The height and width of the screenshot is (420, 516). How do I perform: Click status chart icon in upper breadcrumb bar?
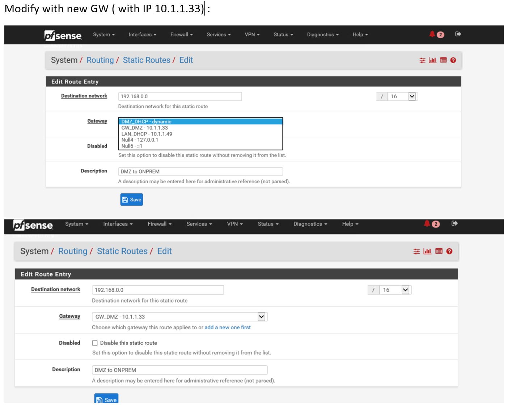(x=432, y=60)
